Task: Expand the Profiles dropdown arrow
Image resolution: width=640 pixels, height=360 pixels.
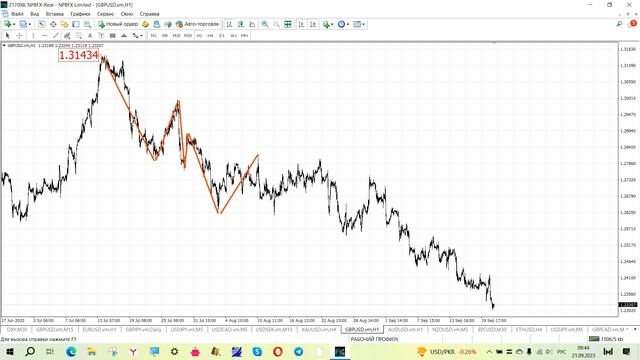Action: click(30, 24)
